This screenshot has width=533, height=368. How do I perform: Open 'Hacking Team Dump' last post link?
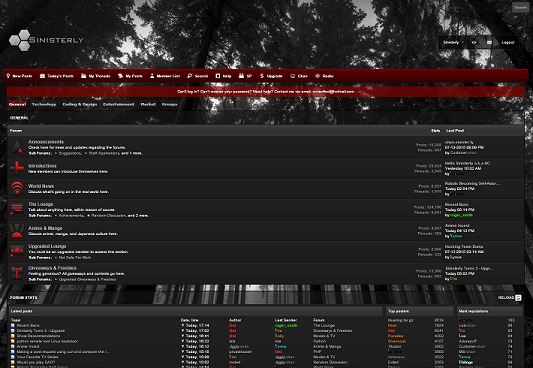tap(464, 247)
